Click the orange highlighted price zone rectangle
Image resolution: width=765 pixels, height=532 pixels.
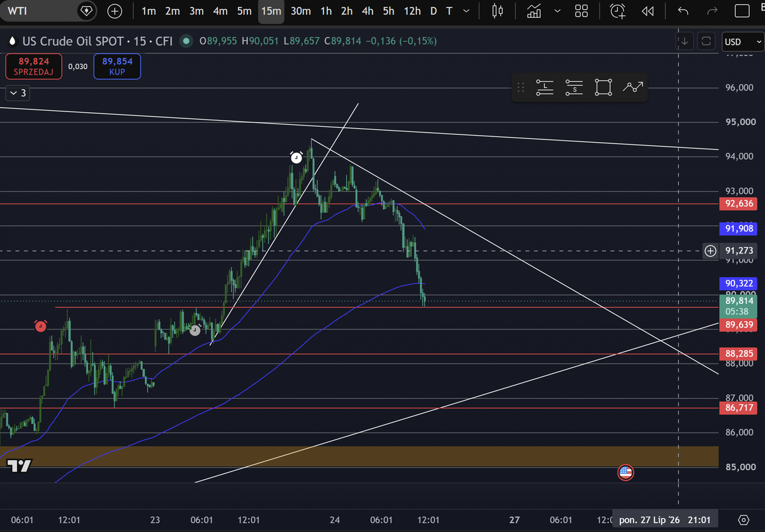pyautogui.click(x=359, y=456)
